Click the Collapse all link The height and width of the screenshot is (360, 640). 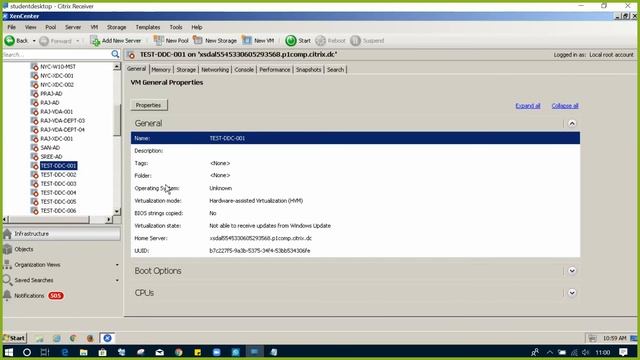coord(565,106)
